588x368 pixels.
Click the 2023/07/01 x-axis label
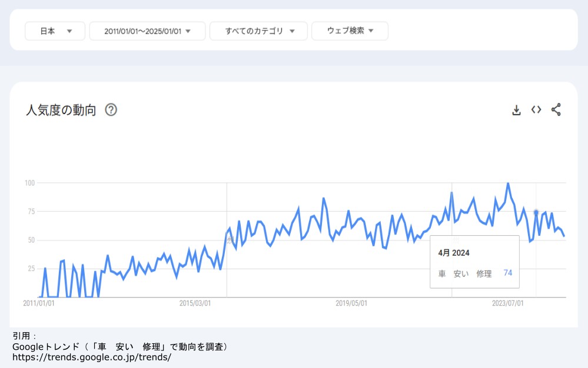[x=508, y=303]
